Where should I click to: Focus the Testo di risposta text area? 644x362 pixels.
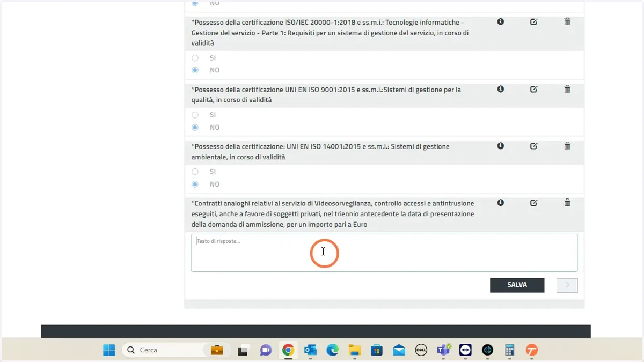[x=384, y=253]
